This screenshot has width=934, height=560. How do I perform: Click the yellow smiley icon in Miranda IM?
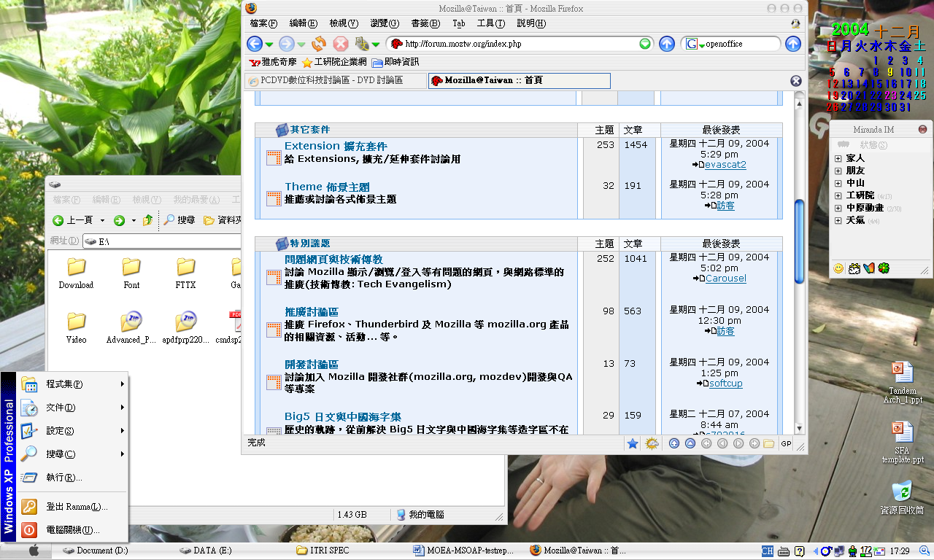coord(838,268)
